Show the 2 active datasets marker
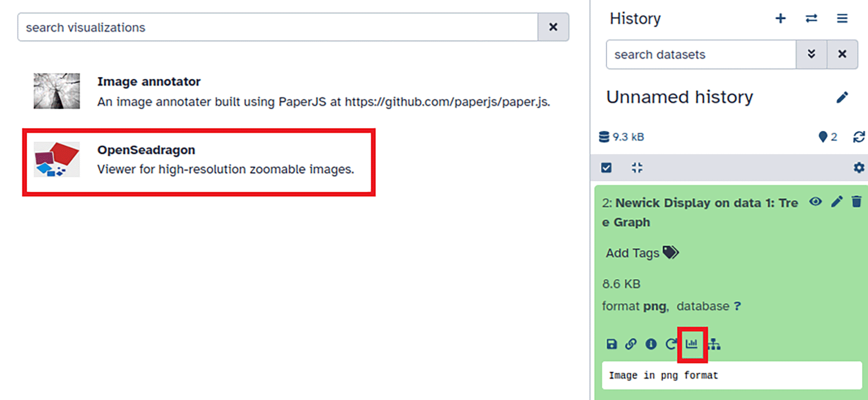 (827, 137)
